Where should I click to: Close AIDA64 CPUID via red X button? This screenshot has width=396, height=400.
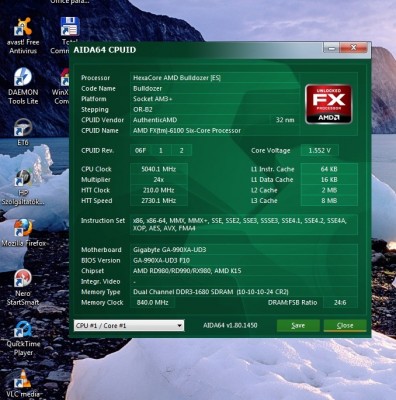point(354,48)
